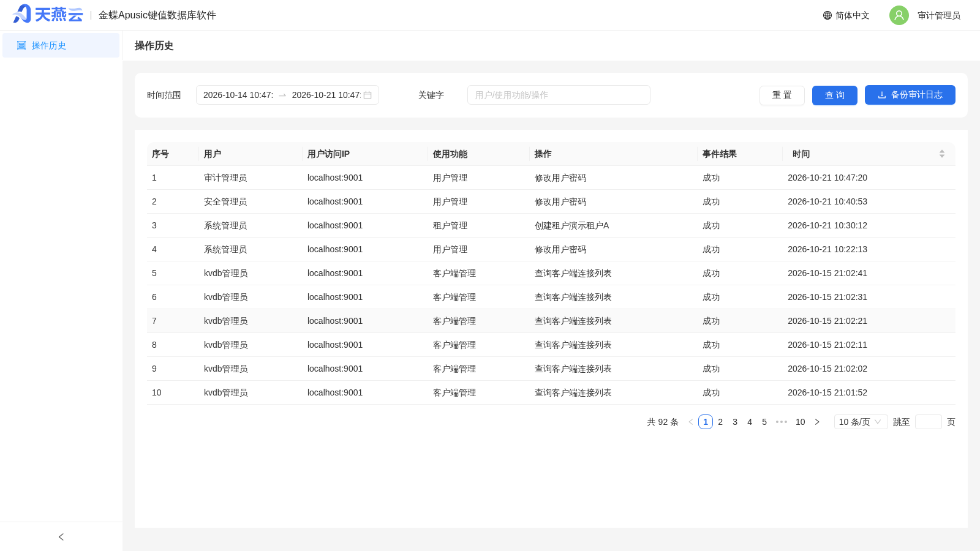This screenshot has height=551, width=980.
Task: Go to page 4
Action: [750, 422]
